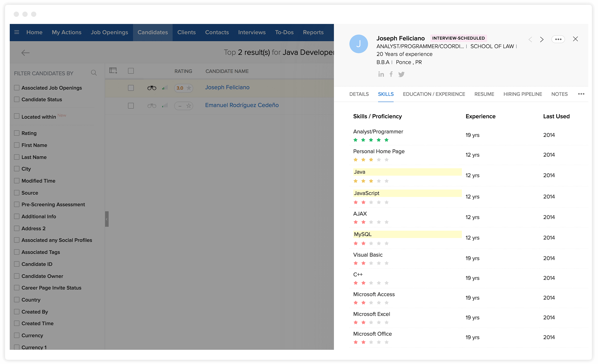Image resolution: width=598 pixels, height=364 pixels.
Task: Enable the Candidate Status filter checkbox
Action: (x=17, y=99)
